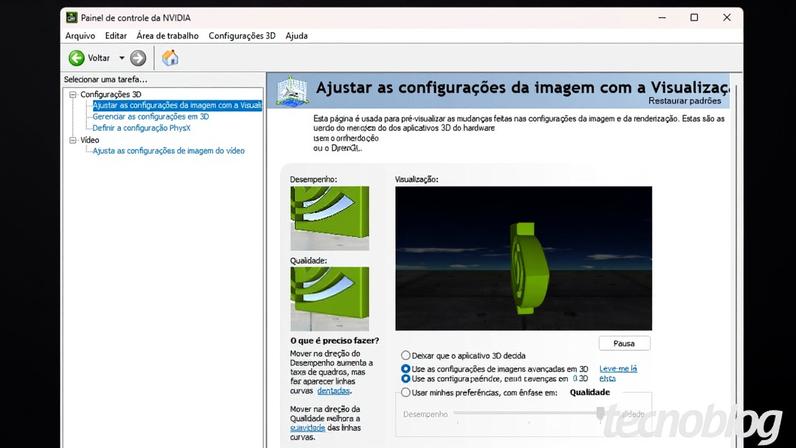Viewport: 796px width, 448px height.
Task: Select Definir a configuração PhysX
Action: (x=142, y=128)
